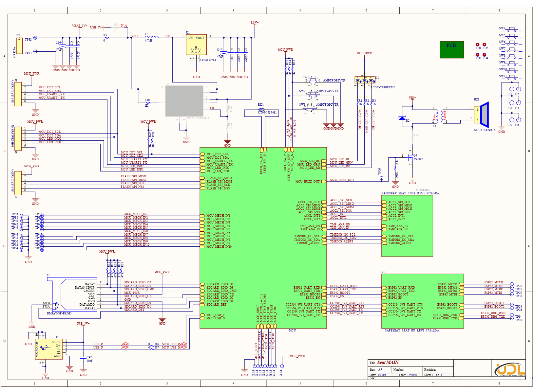The image size is (534, 392).
Task: Click the FD4 fiducial marker
Action: click(x=484, y=55)
